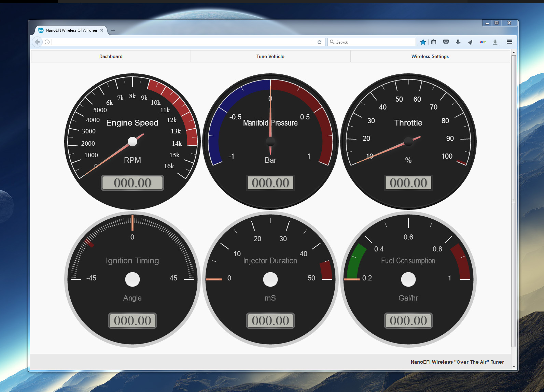Click the paper plane send icon
Viewport: 544px width, 392px height.
coord(470,42)
